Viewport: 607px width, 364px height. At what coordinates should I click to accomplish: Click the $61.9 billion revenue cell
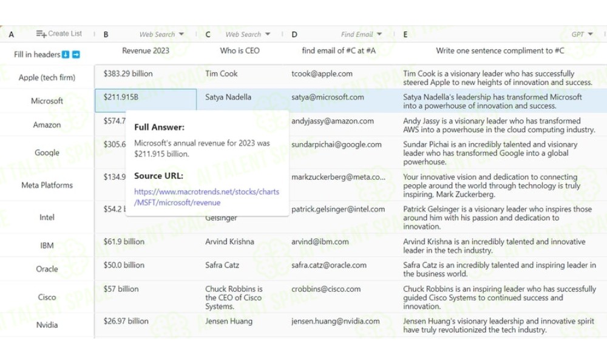click(146, 245)
